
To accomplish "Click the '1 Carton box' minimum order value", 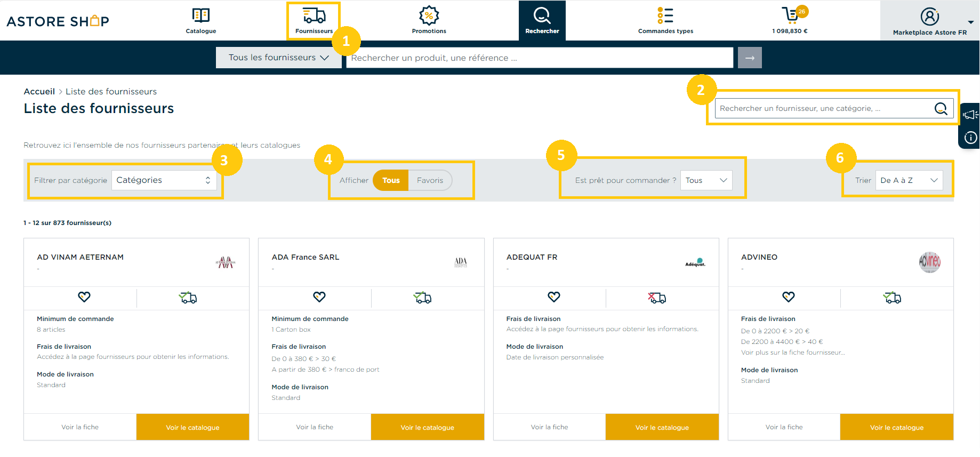I will [x=291, y=330].
